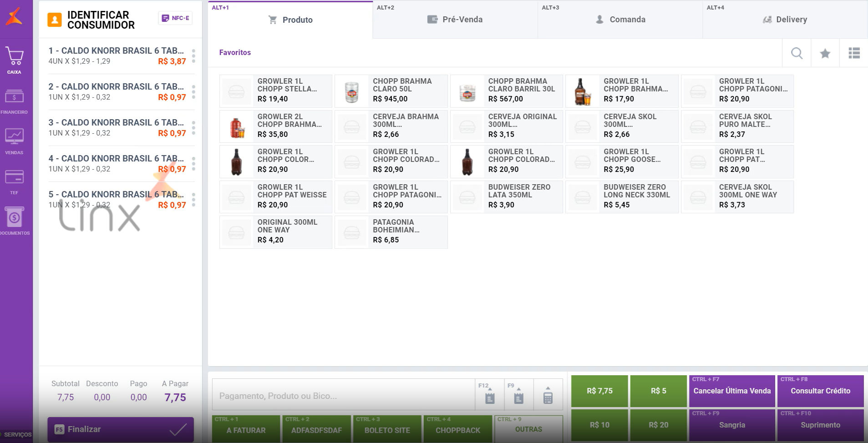Click the Consultar Crédito button
Image resolution: width=868 pixels, height=443 pixels.
click(820, 391)
